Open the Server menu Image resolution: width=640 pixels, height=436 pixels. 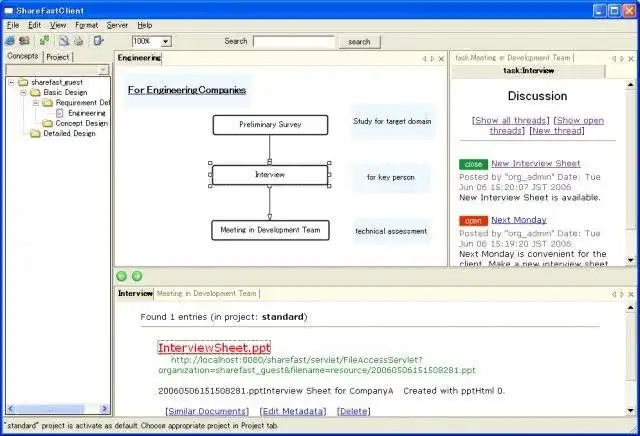[118, 25]
